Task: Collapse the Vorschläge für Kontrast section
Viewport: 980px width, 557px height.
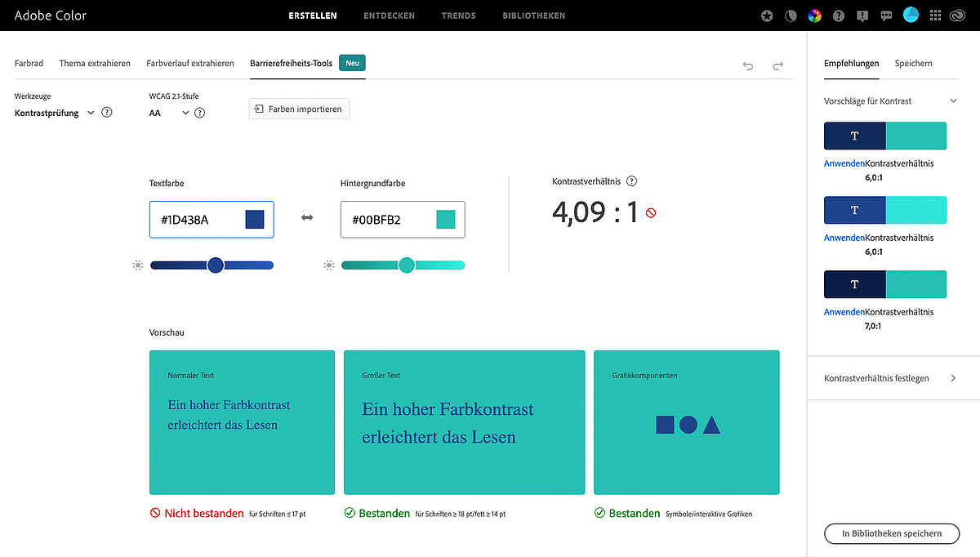Action: tap(953, 101)
